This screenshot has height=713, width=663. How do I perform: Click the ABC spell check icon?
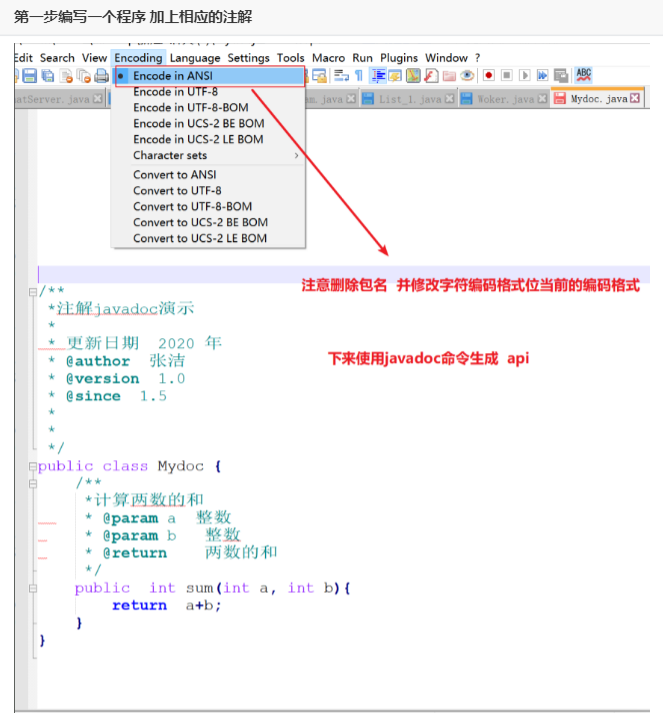[x=584, y=75]
